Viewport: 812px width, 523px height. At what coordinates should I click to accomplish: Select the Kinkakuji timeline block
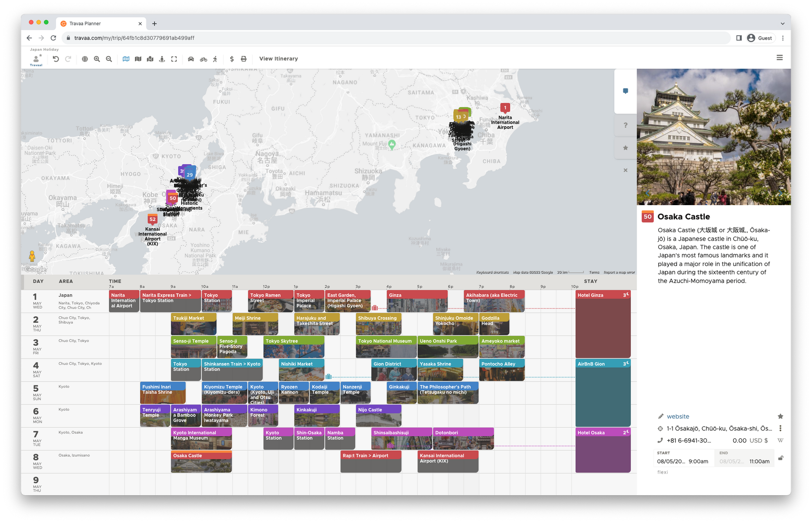(x=317, y=416)
